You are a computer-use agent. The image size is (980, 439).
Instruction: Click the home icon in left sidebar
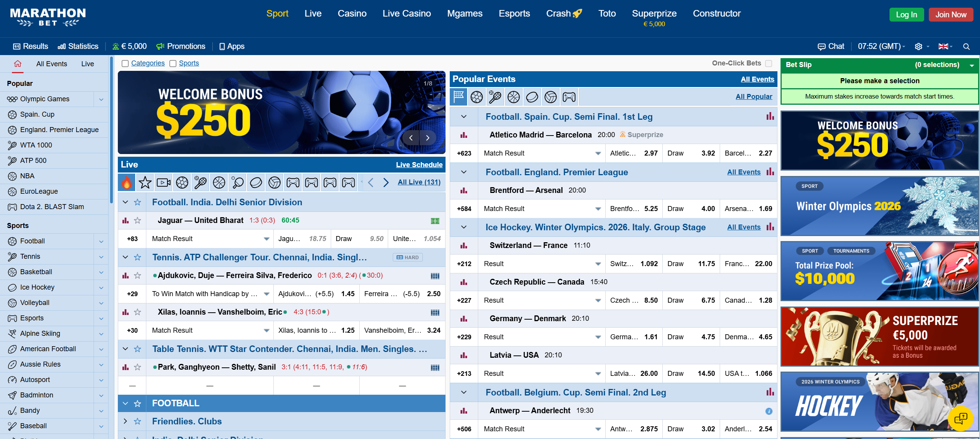click(x=18, y=64)
